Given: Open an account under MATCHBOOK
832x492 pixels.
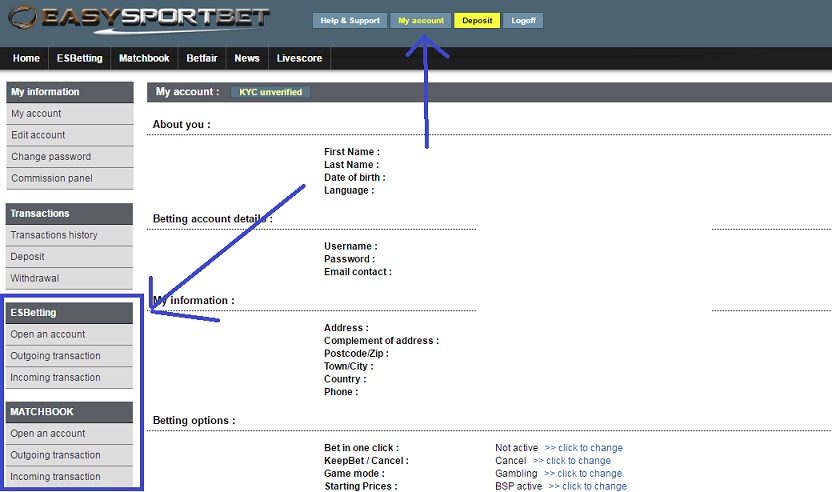Looking at the screenshot, I should point(69,434).
